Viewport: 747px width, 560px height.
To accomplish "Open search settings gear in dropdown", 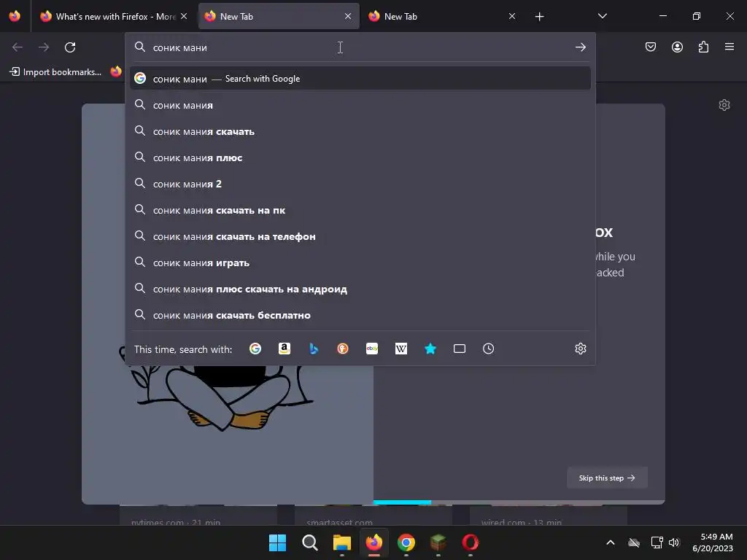I will 580,349.
